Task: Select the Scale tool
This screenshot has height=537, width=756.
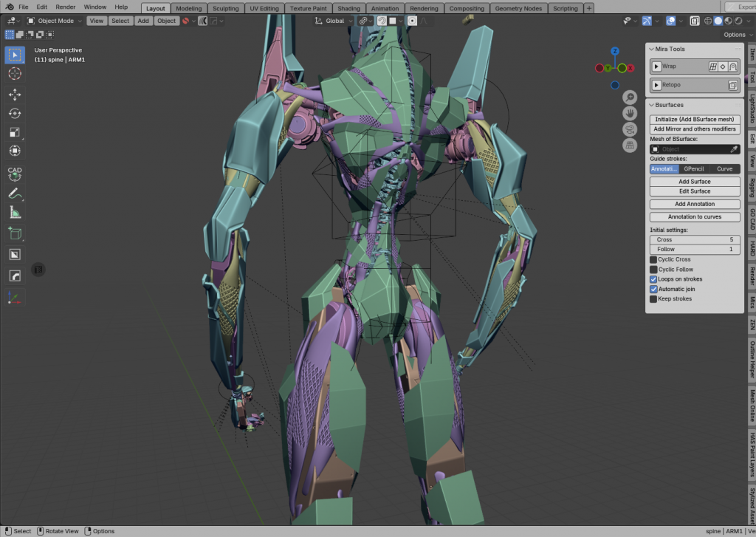Action: [15, 132]
